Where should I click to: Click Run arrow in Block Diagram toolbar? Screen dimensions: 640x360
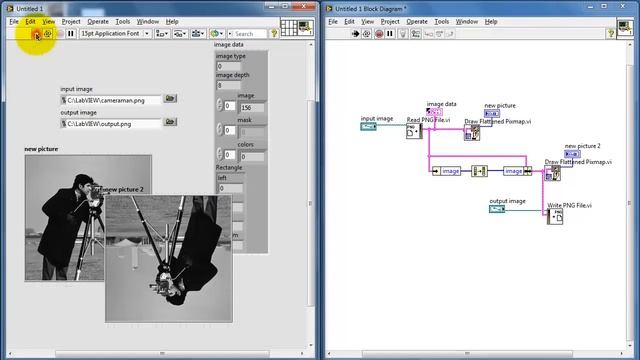point(355,34)
